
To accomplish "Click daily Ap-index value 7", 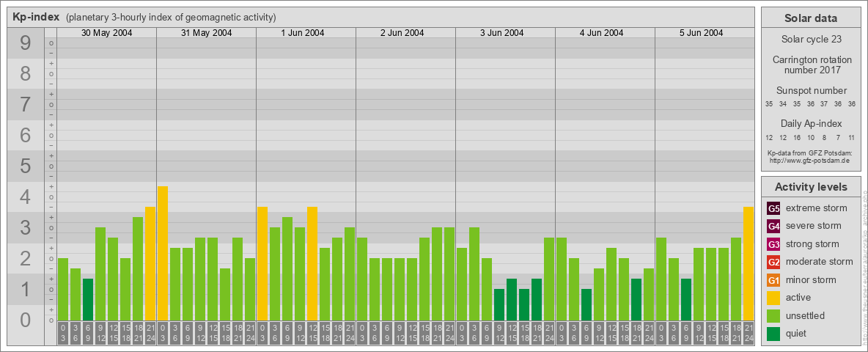I will coord(838,137).
